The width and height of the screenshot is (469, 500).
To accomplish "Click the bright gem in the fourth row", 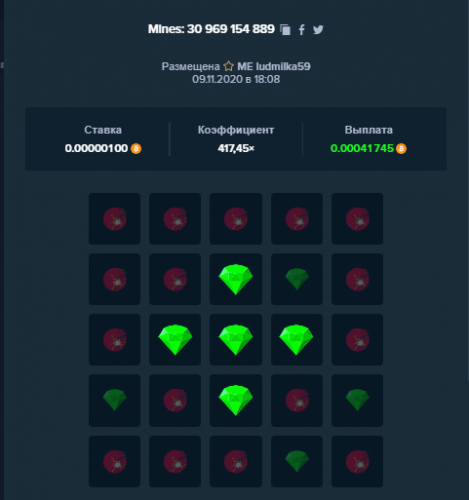I will tap(236, 400).
